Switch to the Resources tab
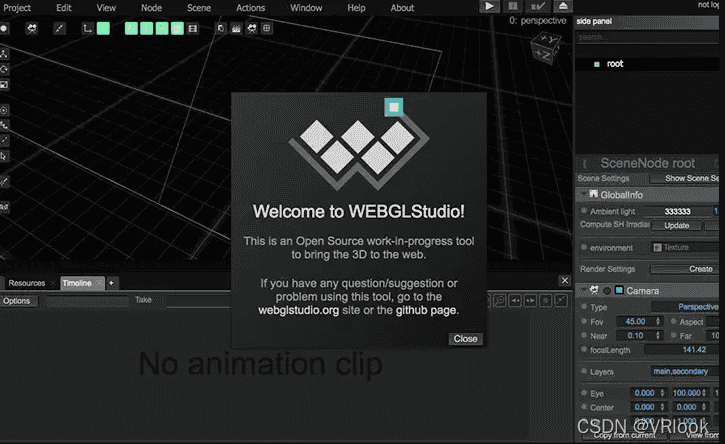This screenshot has width=725, height=444. (x=27, y=283)
